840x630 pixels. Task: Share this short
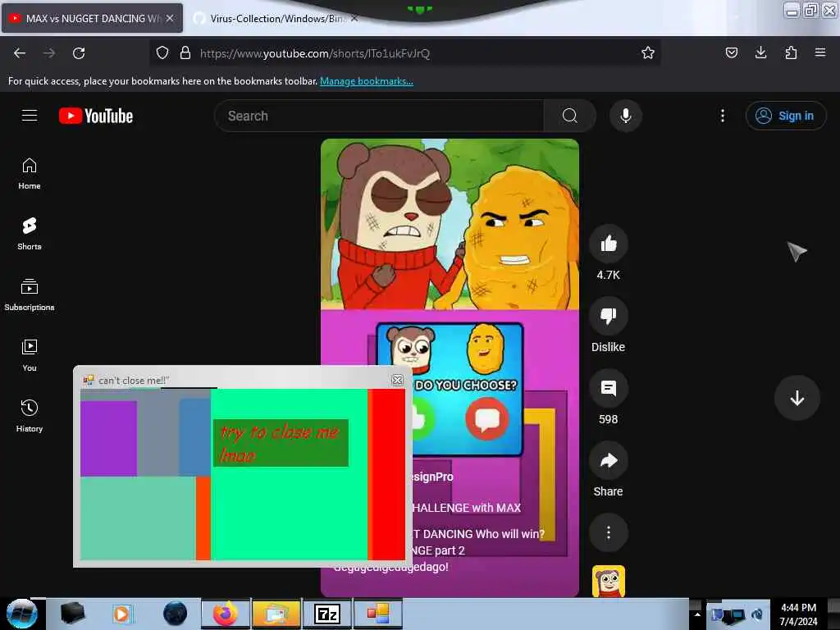[608, 460]
